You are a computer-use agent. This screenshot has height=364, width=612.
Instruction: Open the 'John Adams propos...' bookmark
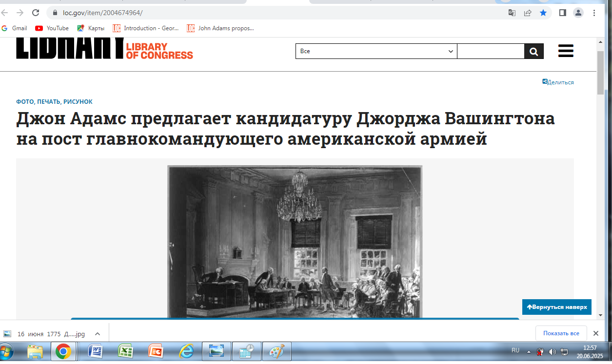tap(220, 28)
